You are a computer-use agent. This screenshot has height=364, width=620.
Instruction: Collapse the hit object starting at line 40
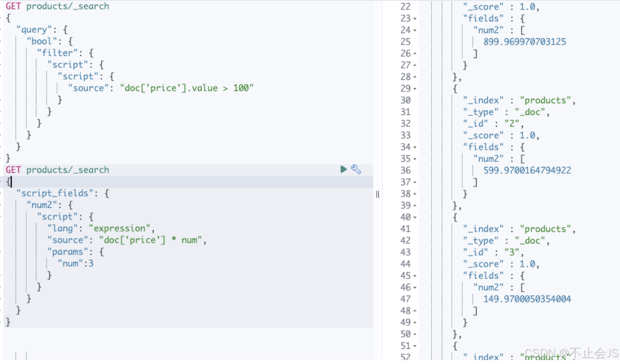[415, 218]
